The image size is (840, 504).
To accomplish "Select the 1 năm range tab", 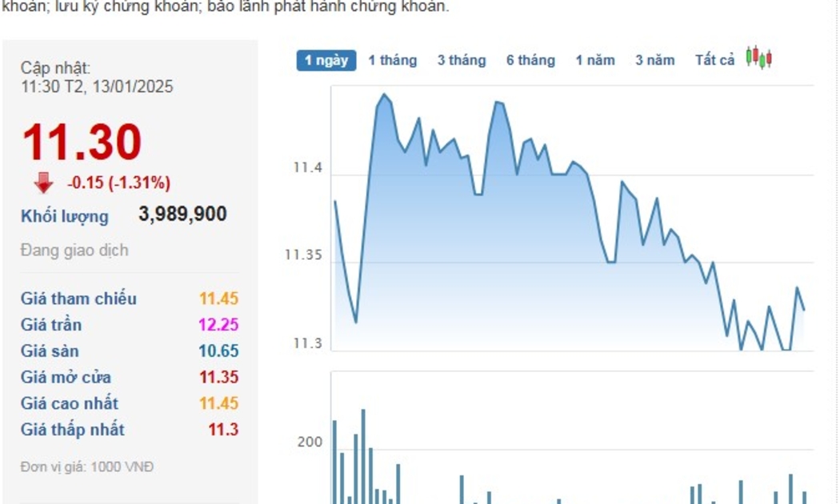I will pyautogui.click(x=595, y=60).
